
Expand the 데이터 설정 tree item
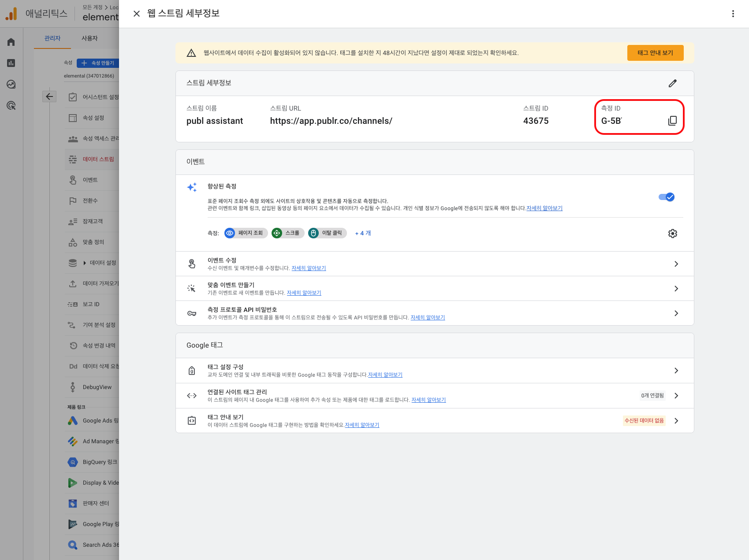(85, 263)
